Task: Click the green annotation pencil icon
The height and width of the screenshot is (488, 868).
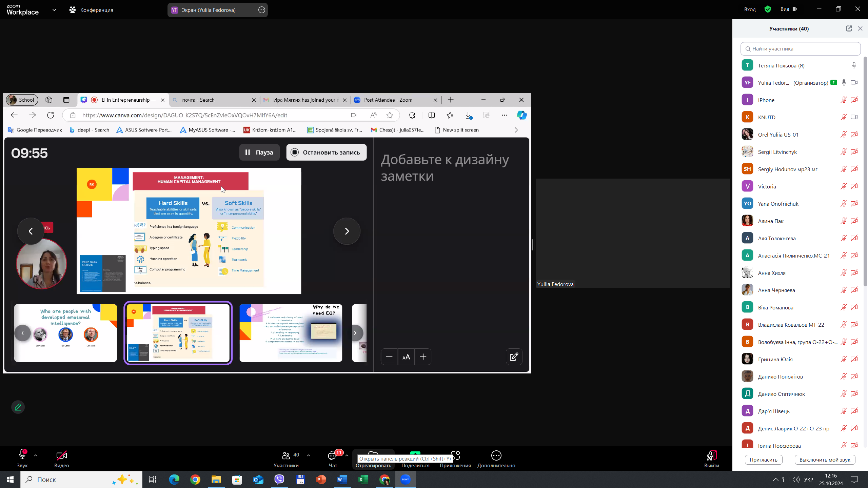Action: tap(18, 407)
